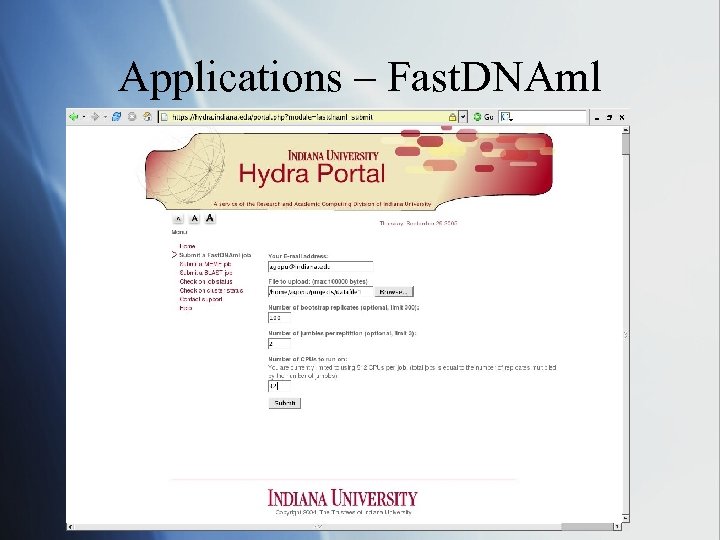Image resolution: width=720 pixels, height=540 pixels.
Task: Open the Check on job status link
Action: pyautogui.click(x=206, y=281)
